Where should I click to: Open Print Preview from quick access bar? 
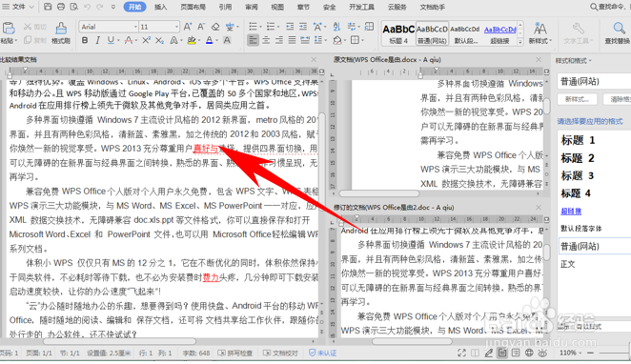74,7
